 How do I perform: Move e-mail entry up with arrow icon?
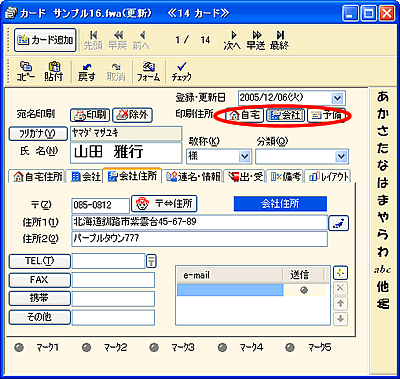340,303
